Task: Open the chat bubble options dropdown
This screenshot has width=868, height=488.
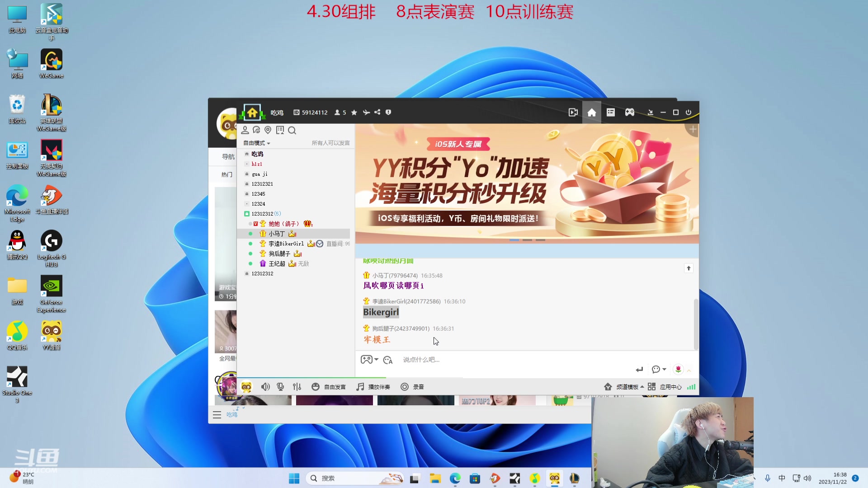Action: click(x=659, y=370)
